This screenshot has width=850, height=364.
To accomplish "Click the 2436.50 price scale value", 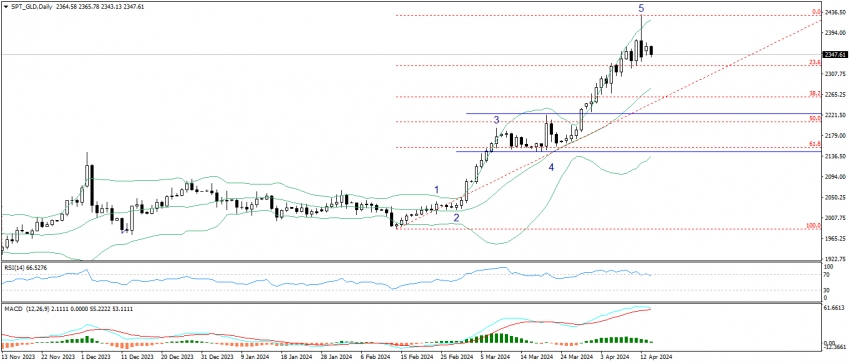I will 835,11.
